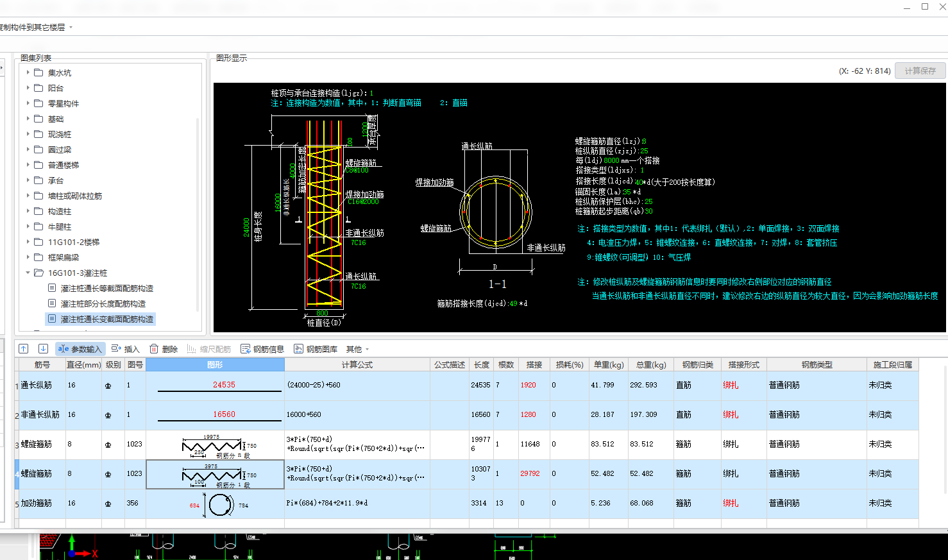This screenshot has height=560, width=948.
Task: Edit the pile length value 24000
Action: [246, 227]
